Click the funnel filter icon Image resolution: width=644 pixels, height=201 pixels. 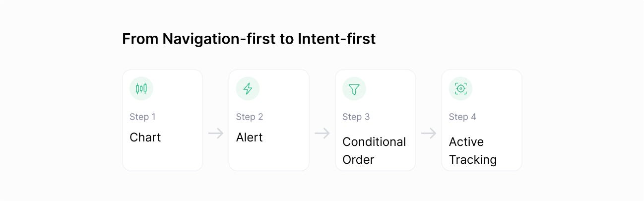coord(354,89)
